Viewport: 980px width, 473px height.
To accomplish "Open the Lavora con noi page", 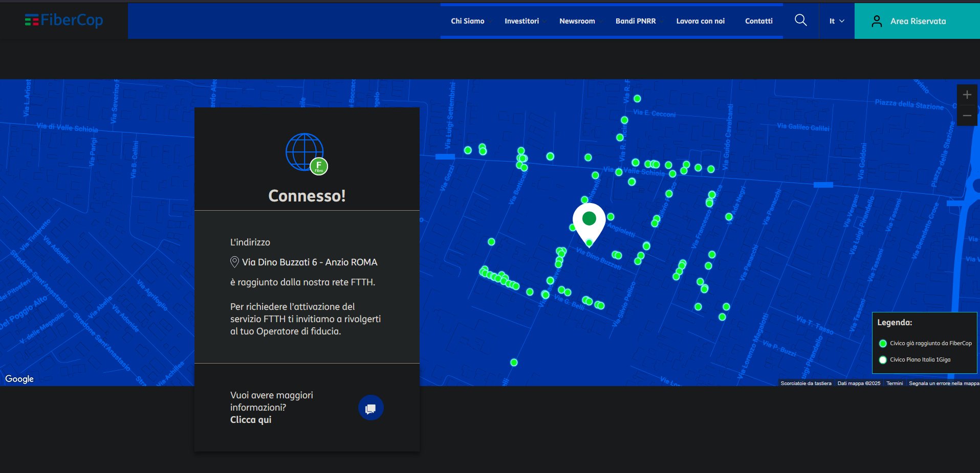I will pos(700,21).
